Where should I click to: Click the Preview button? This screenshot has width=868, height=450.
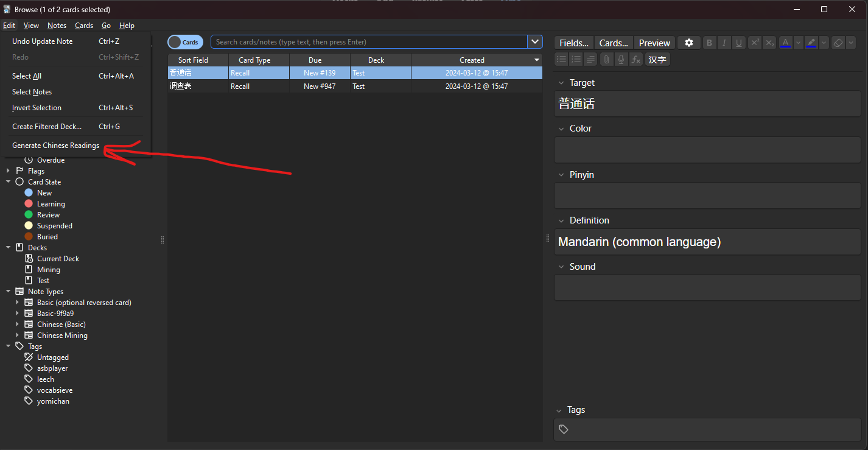[654, 43]
